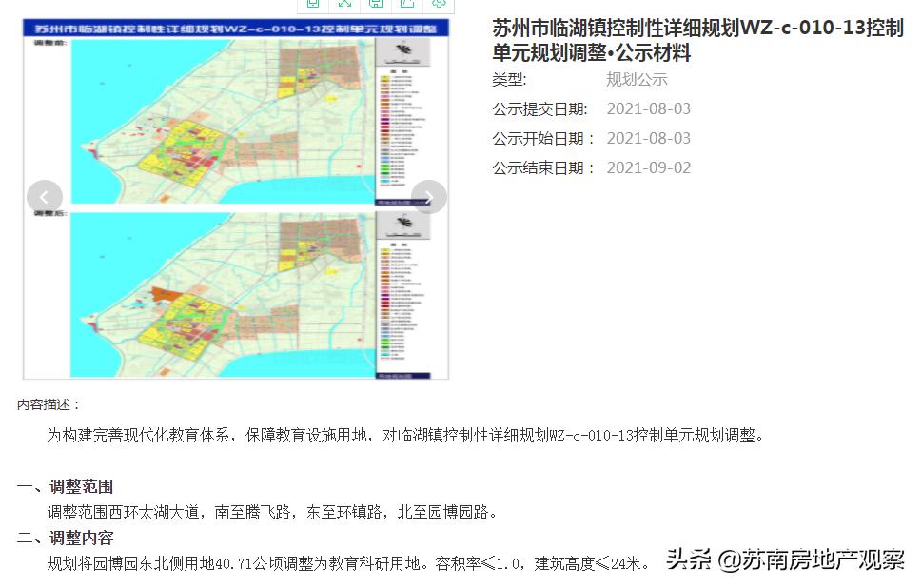Image resolution: width=922 pixels, height=588 pixels.
Task: Click the 公示结束日期 date 2021-09-02
Action: [x=650, y=167]
